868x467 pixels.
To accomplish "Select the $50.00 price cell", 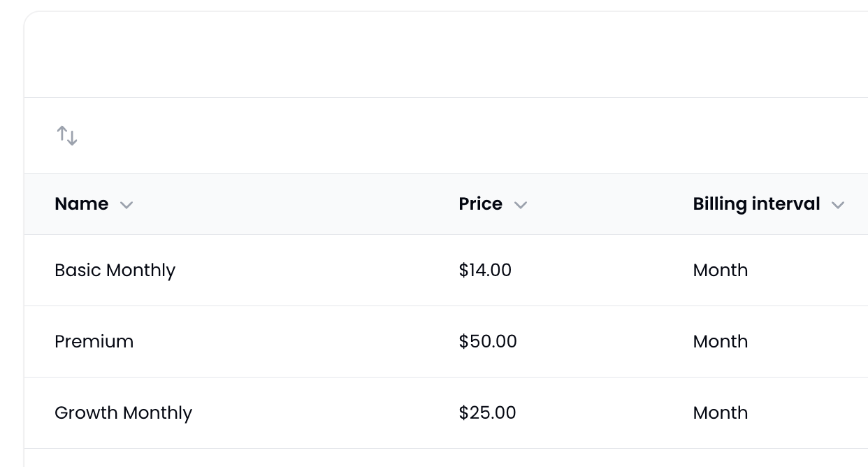I will click(x=488, y=342).
